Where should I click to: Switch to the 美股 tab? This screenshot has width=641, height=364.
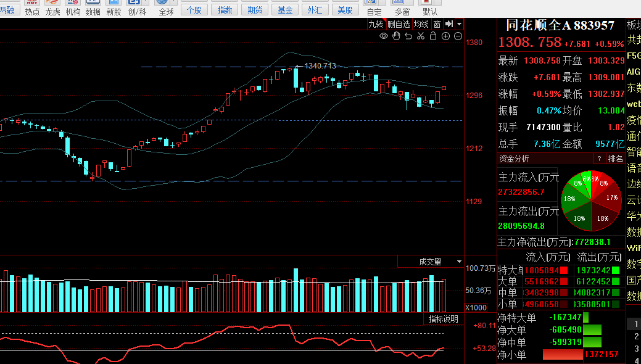click(345, 9)
